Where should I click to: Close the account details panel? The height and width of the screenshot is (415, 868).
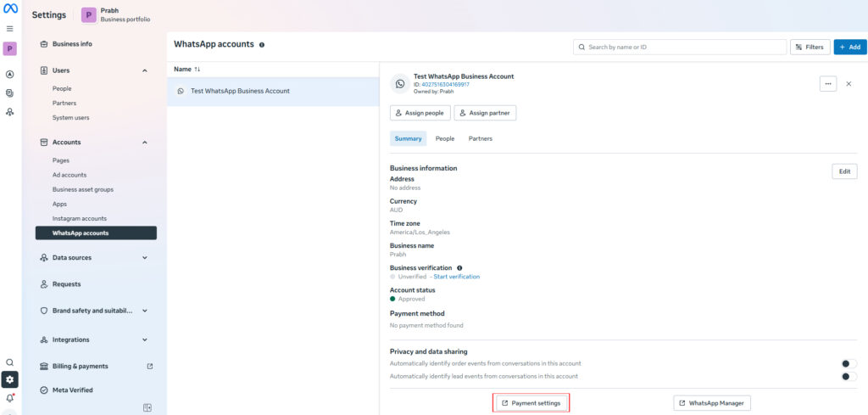tap(849, 84)
